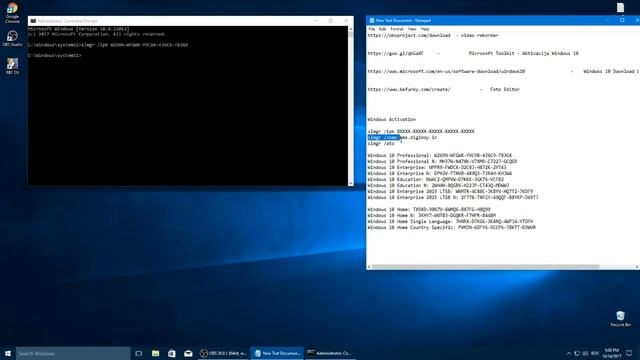Click Notepad title bar icon
Viewport: 640px width, 360px height.
[372, 20]
